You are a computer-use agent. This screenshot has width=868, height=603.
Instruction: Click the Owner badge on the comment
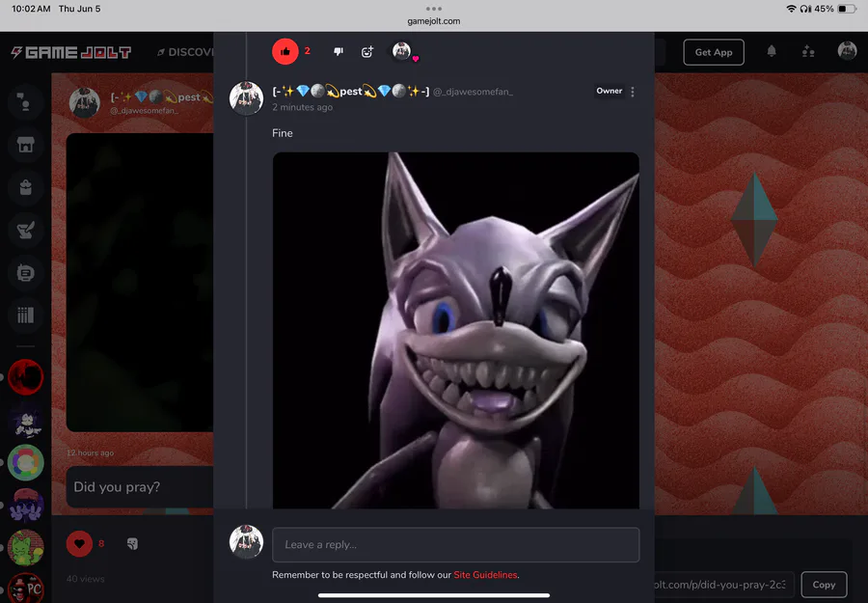[609, 91]
